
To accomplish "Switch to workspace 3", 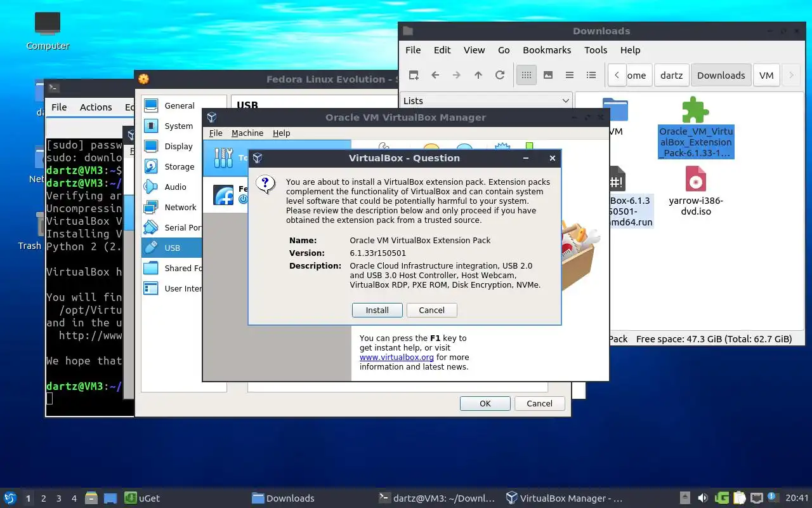I will (x=59, y=498).
